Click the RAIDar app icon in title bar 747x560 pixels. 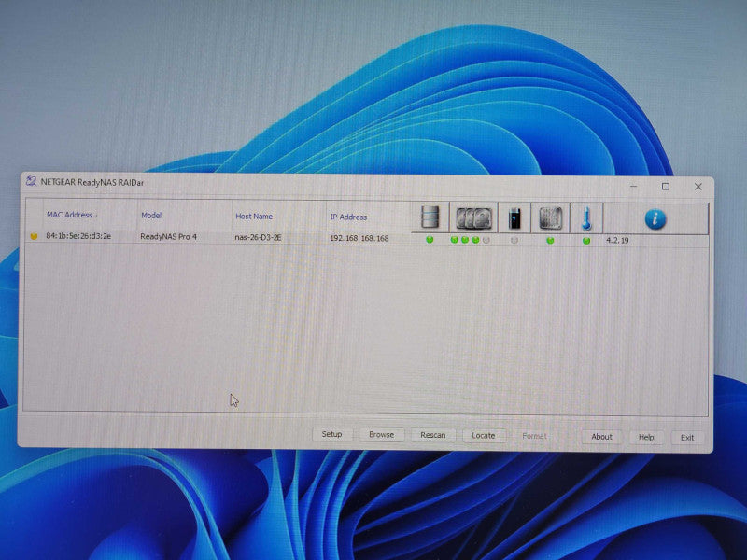click(32, 181)
